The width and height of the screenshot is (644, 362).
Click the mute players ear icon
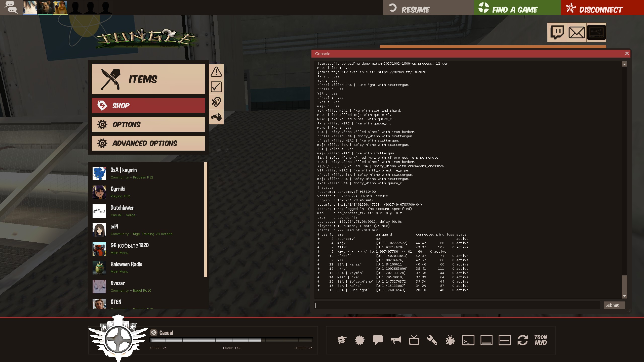(216, 102)
